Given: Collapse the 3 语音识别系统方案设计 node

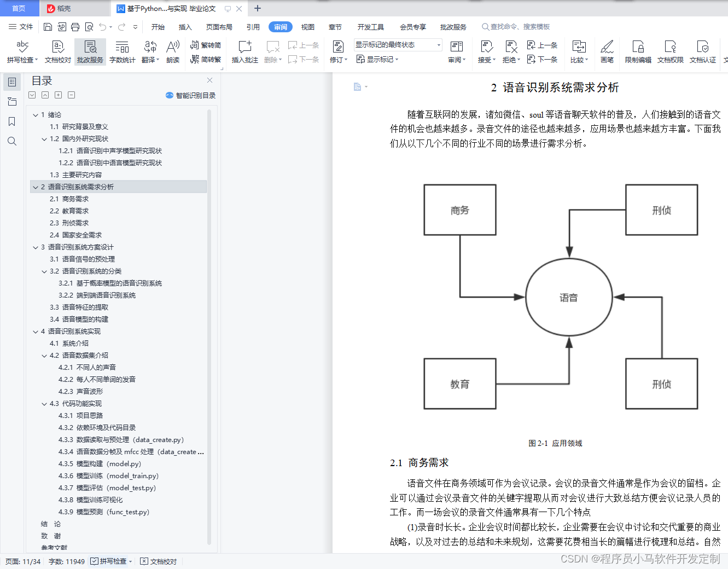Looking at the screenshot, I should coord(36,247).
